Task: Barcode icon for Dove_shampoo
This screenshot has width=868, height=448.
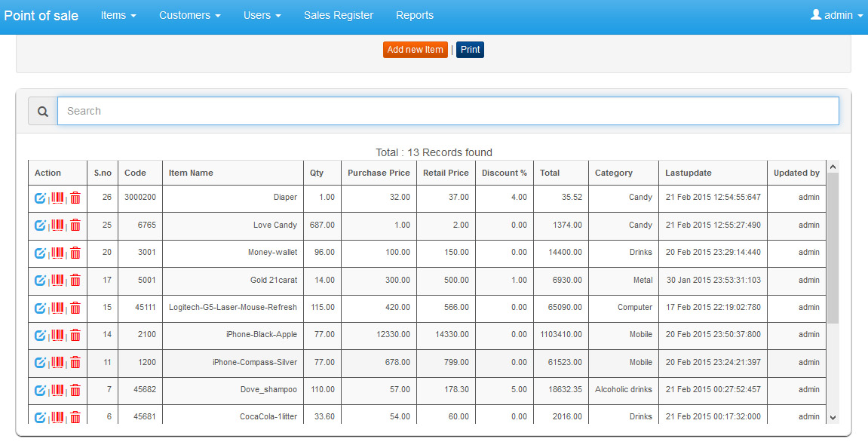Action: 57,390
